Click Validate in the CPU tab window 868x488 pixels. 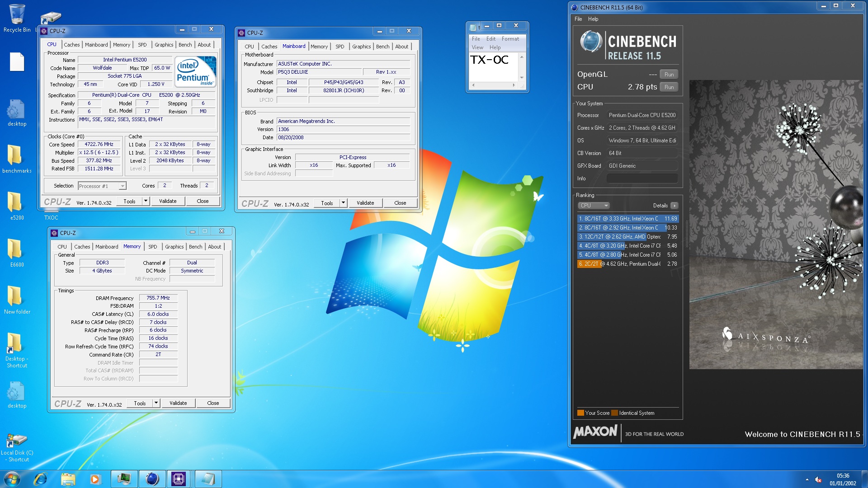click(168, 201)
